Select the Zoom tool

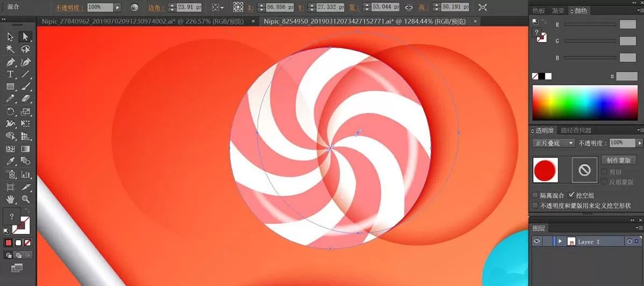[x=25, y=199]
